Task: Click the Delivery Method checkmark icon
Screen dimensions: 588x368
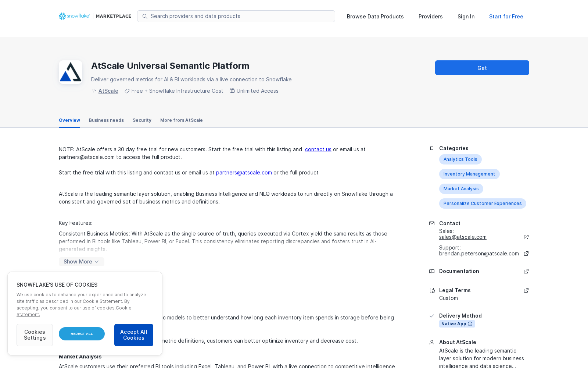Action: 432,316
